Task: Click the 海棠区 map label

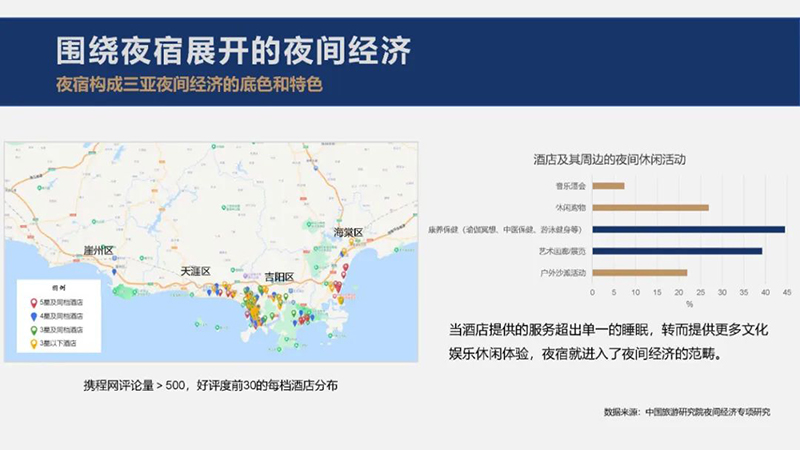Action: (349, 232)
